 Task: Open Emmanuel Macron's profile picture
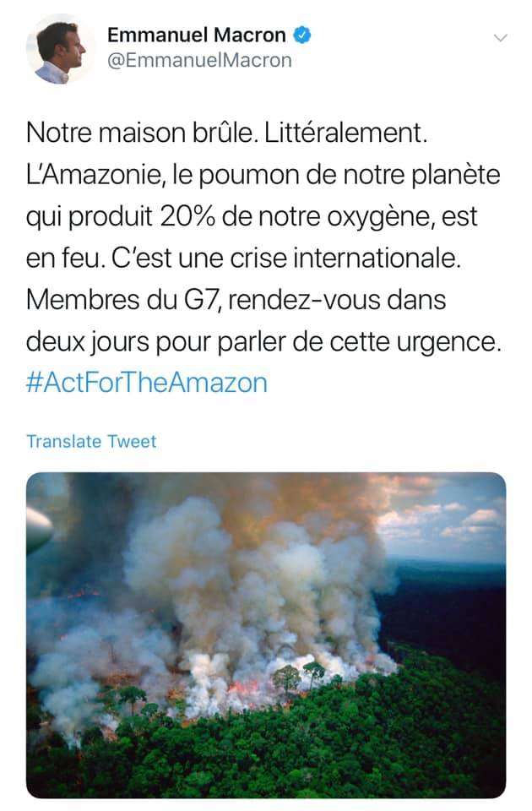point(60,49)
